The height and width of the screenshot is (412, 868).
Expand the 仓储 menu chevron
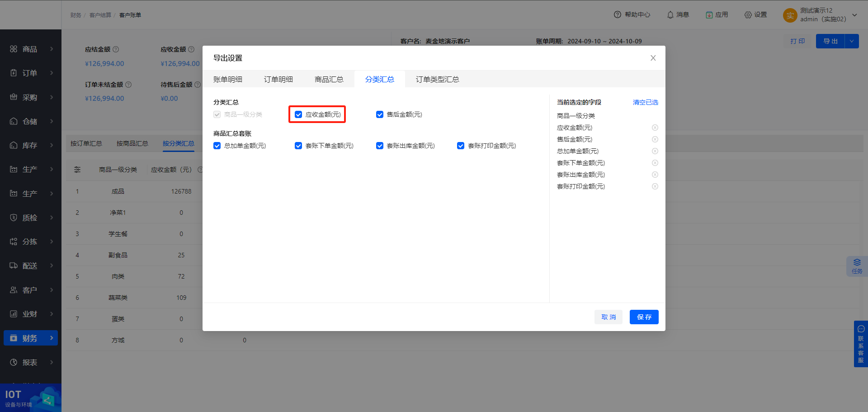tap(52, 121)
